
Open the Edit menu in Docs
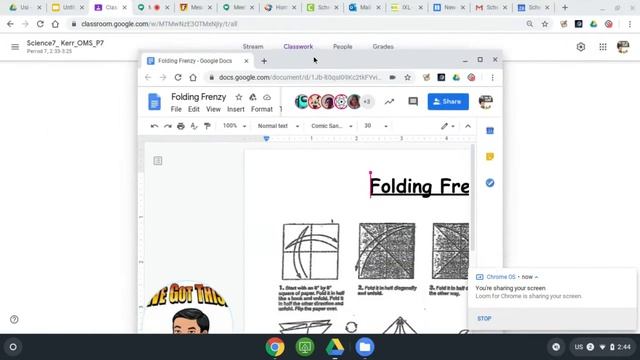click(x=193, y=109)
